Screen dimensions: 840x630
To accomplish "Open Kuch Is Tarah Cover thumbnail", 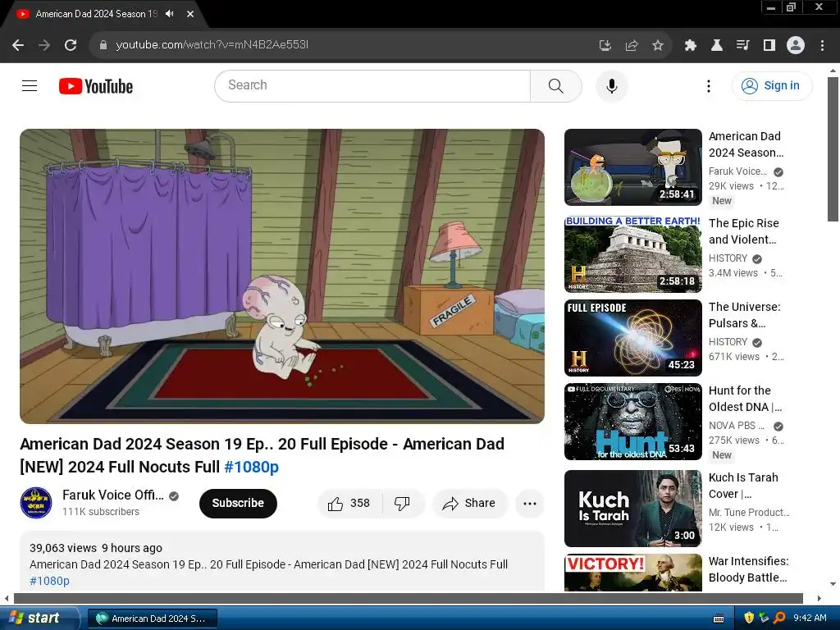I will pos(632,509).
